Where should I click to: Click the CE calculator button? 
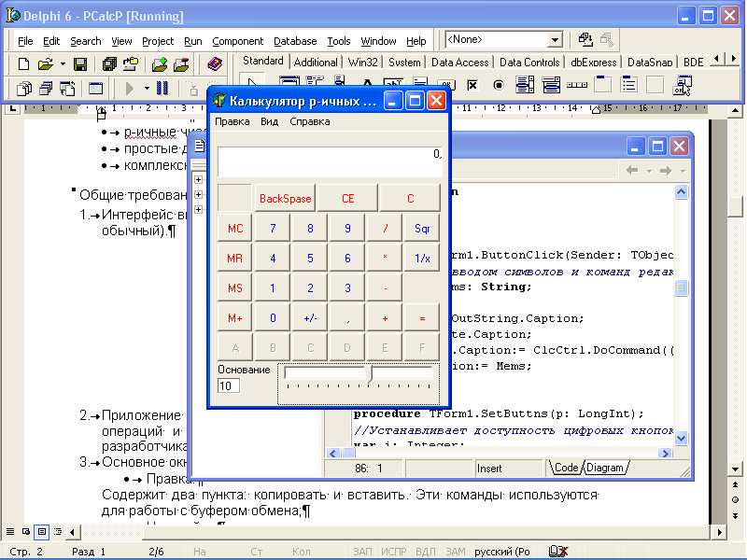[x=347, y=199]
